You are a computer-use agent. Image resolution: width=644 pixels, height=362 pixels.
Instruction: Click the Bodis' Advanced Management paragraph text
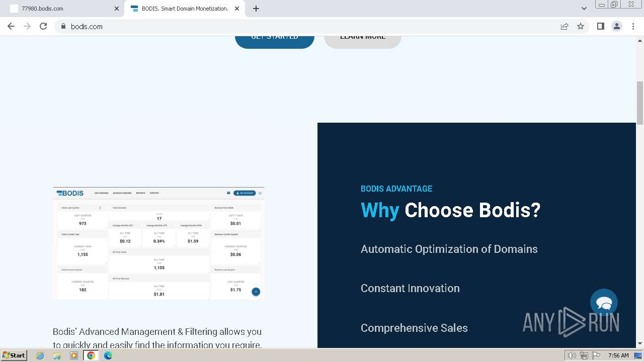point(157,338)
